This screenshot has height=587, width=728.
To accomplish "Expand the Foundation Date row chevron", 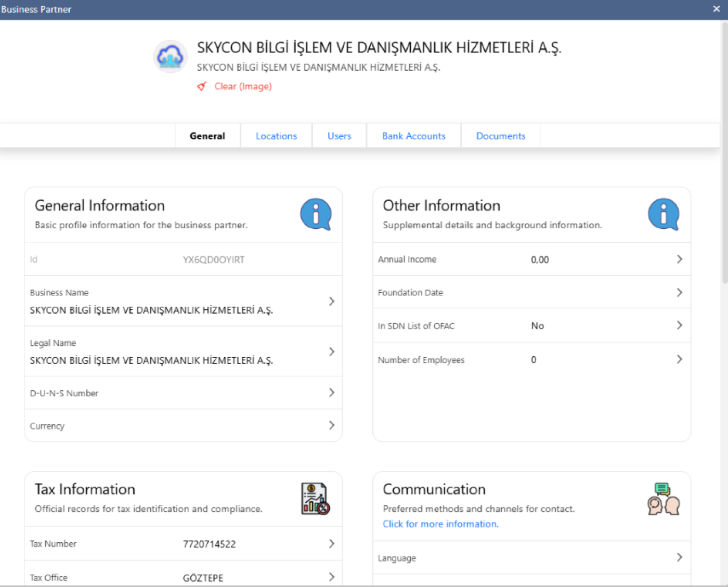I will tap(679, 293).
